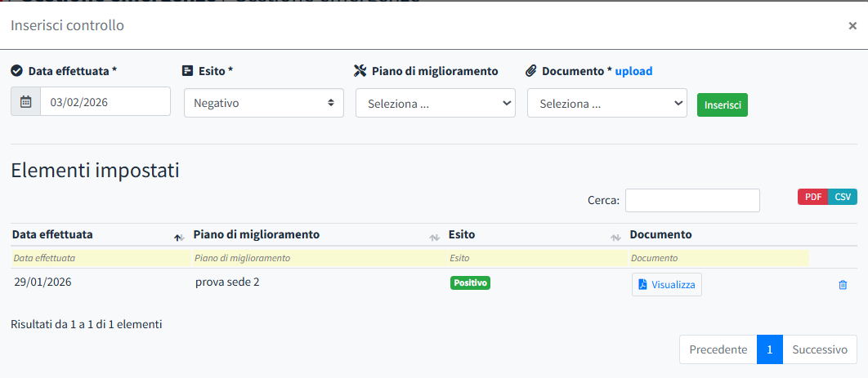Click the calendar icon beside date field

pos(25,102)
